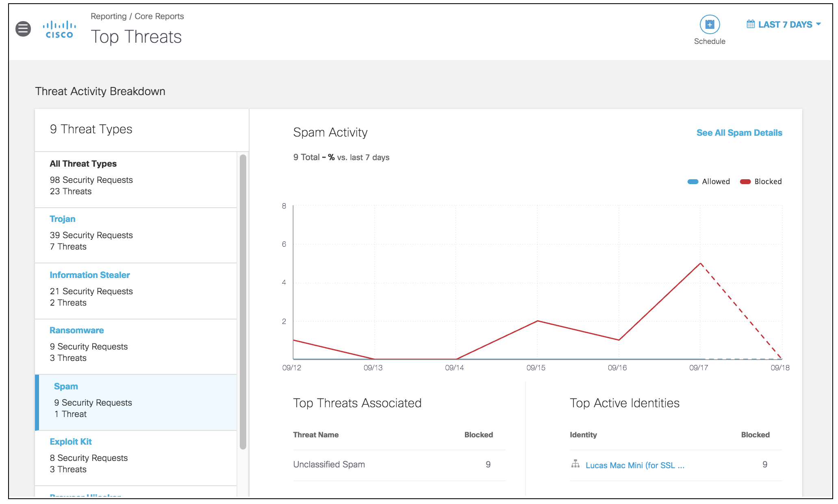Viewport: 838px width, 504px height.
Task: Click '39 Security Requests' under Trojan
Action: coord(91,235)
